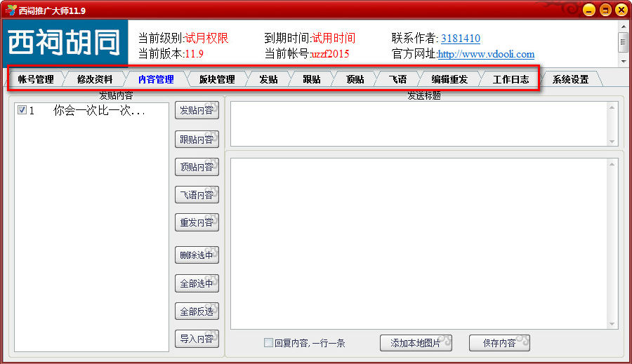Click the 试月权限 level text
Screen dimensions: 632x364
coord(206,39)
